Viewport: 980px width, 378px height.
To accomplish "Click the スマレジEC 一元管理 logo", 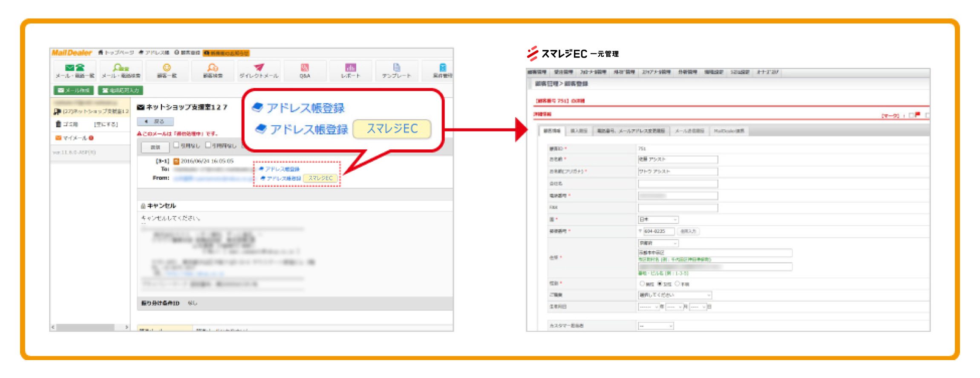I will tap(573, 54).
